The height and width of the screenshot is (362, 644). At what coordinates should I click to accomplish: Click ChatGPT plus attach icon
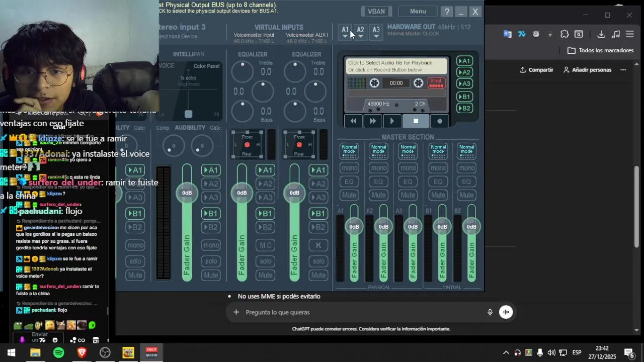click(236, 312)
